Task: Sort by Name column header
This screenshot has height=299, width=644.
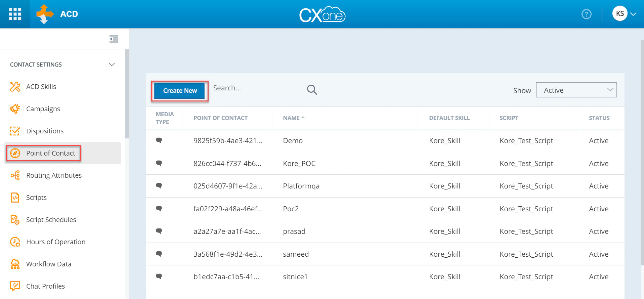Action: click(294, 118)
